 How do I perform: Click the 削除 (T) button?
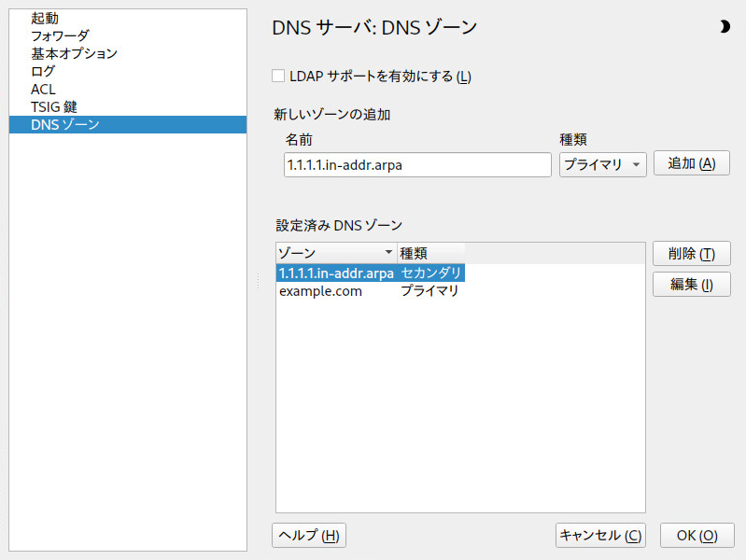coord(691,253)
